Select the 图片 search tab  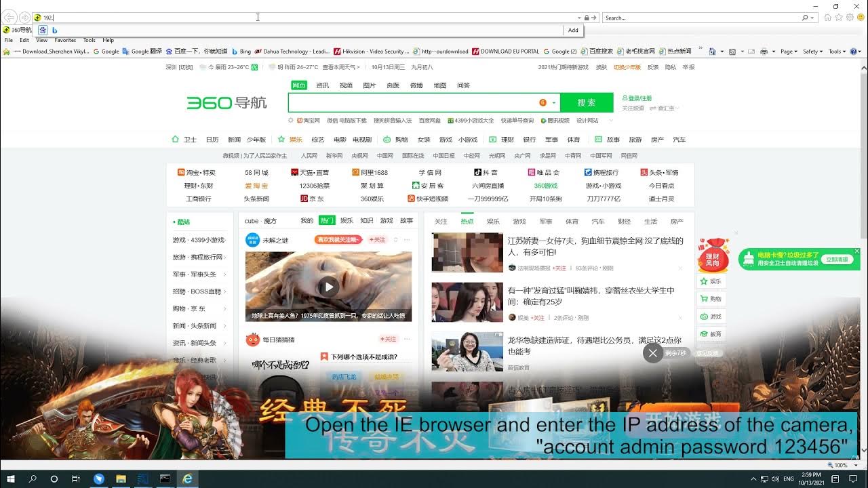pyautogui.click(x=370, y=85)
